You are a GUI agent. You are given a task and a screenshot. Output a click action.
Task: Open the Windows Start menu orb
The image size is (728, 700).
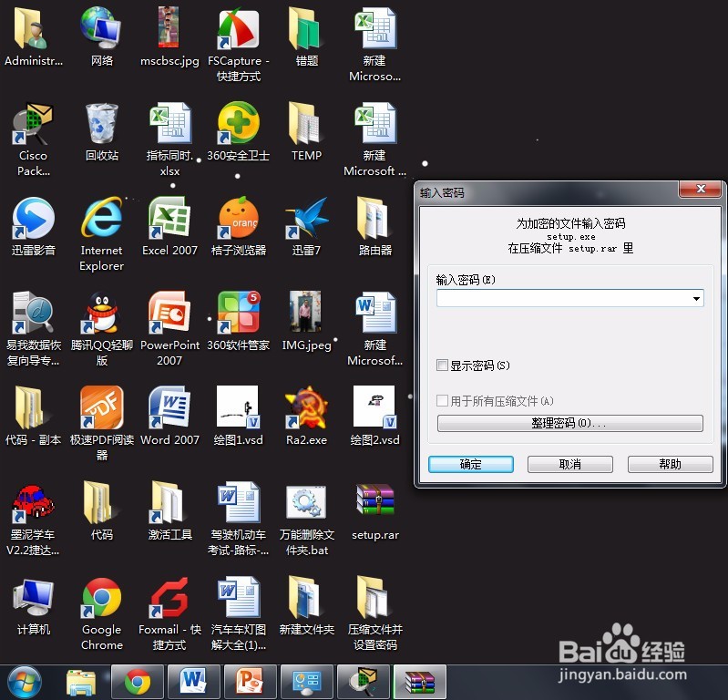click(25, 683)
